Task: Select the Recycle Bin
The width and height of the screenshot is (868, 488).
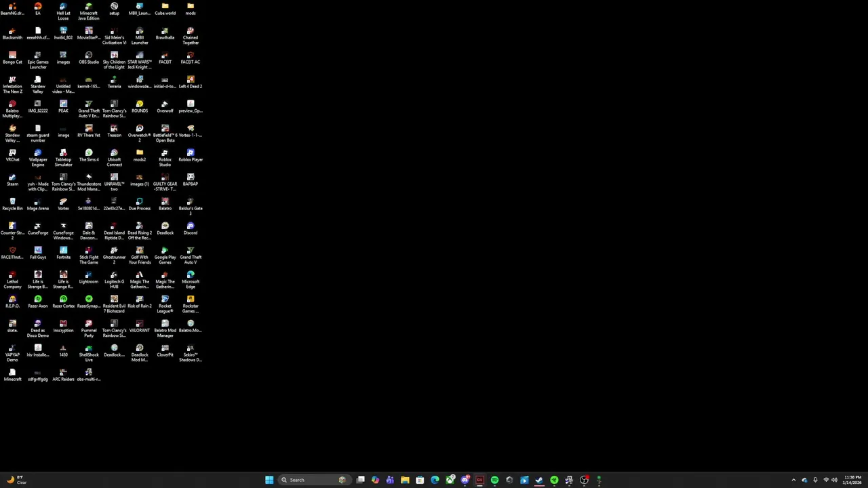Action: pyautogui.click(x=12, y=205)
